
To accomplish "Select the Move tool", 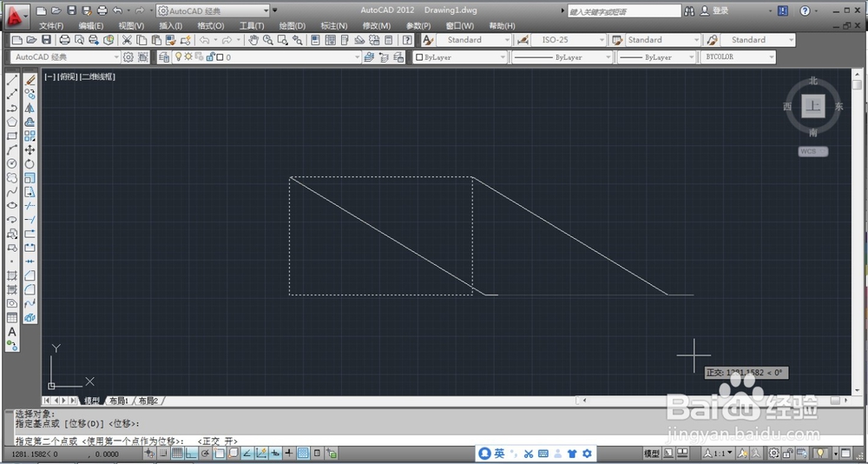I will click(30, 149).
